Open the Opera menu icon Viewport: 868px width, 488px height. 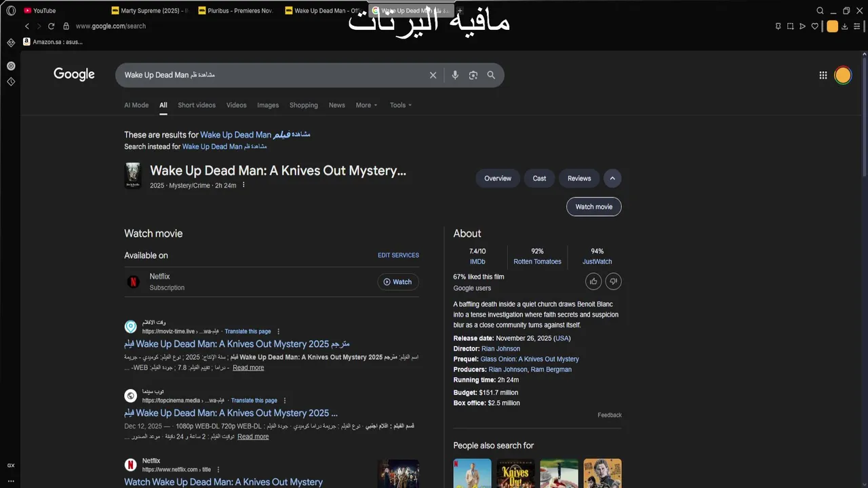11,10
